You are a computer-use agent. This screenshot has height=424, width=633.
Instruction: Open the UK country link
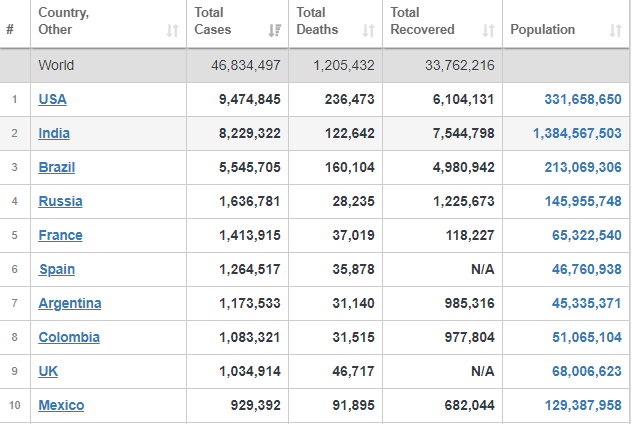(x=48, y=371)
